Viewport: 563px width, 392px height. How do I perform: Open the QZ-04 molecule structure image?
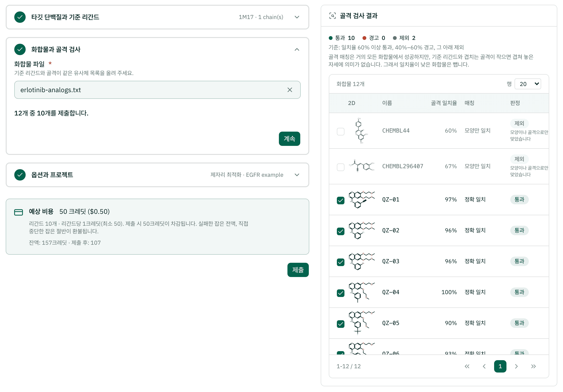click(x=362, y=292)
